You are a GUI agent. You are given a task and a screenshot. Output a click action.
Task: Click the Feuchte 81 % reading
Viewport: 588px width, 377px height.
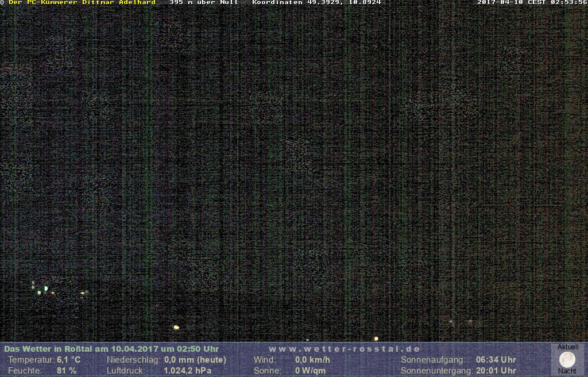point(66,371)
